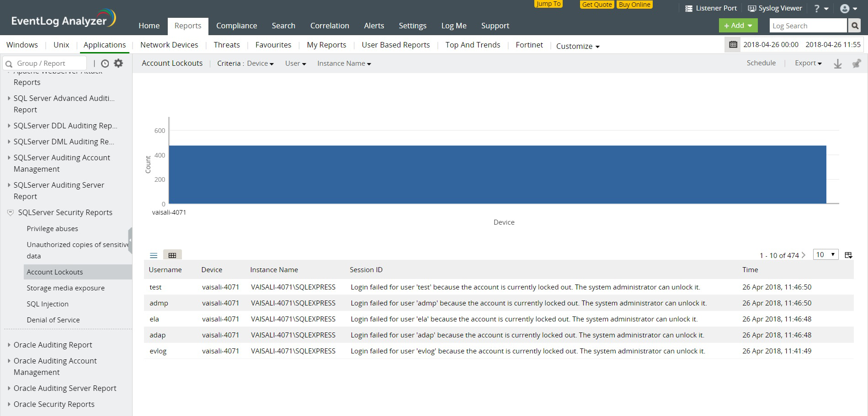Click the Schedule link
Screen dimensions: 868x416
(x=761, y=63)
